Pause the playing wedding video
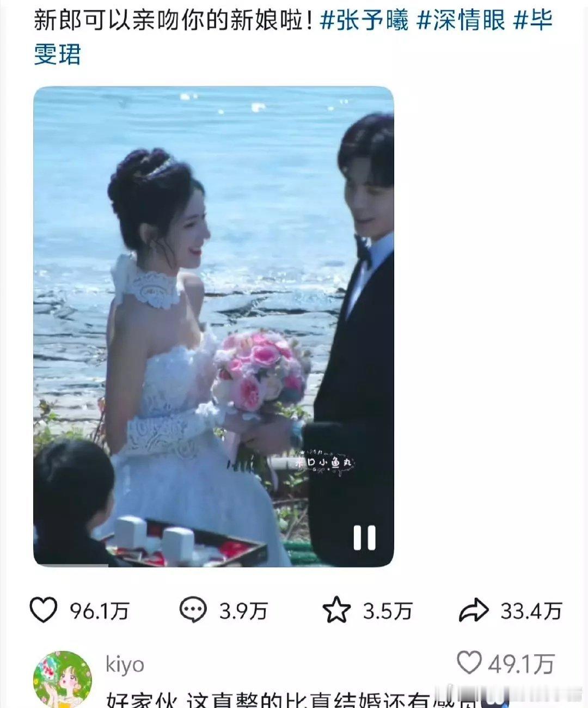This screenshot has width=588, height=708. coord(364,538)
